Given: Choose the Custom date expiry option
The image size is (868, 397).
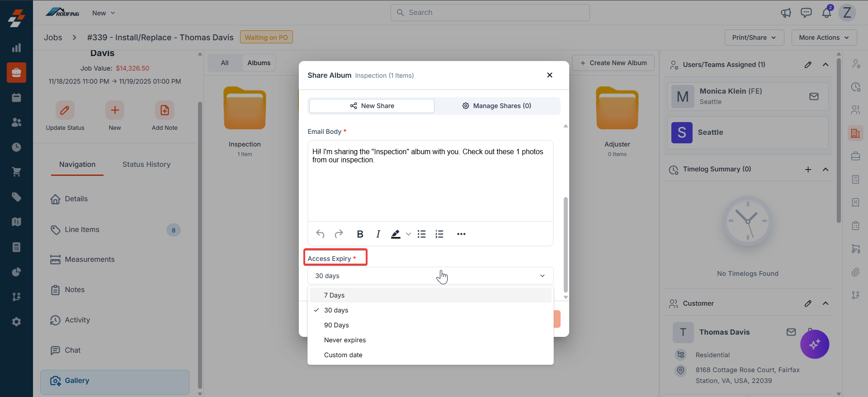Looking at the screenshot, I should pos(430,355).
